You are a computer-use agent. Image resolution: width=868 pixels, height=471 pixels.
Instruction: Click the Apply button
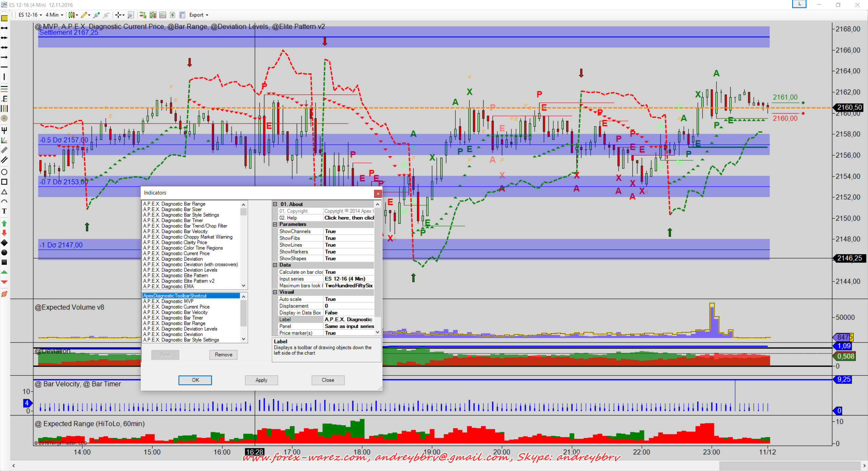(x=261, y=380)
